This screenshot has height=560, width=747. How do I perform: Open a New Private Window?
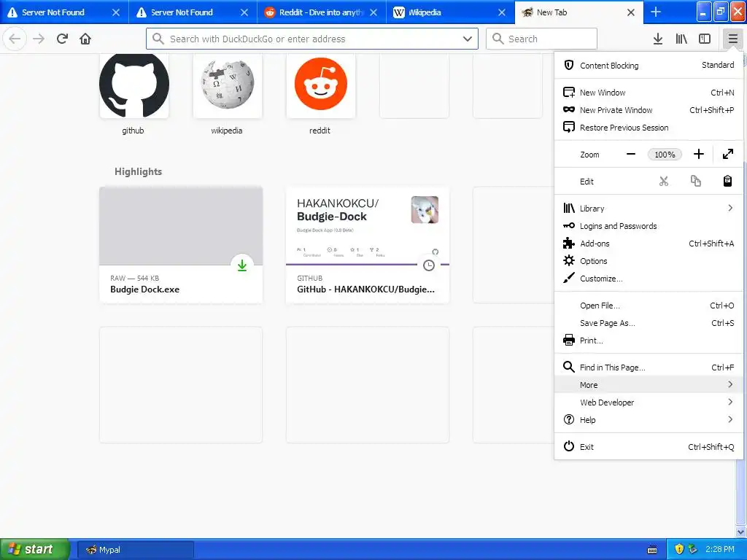[x=649, y=110]
